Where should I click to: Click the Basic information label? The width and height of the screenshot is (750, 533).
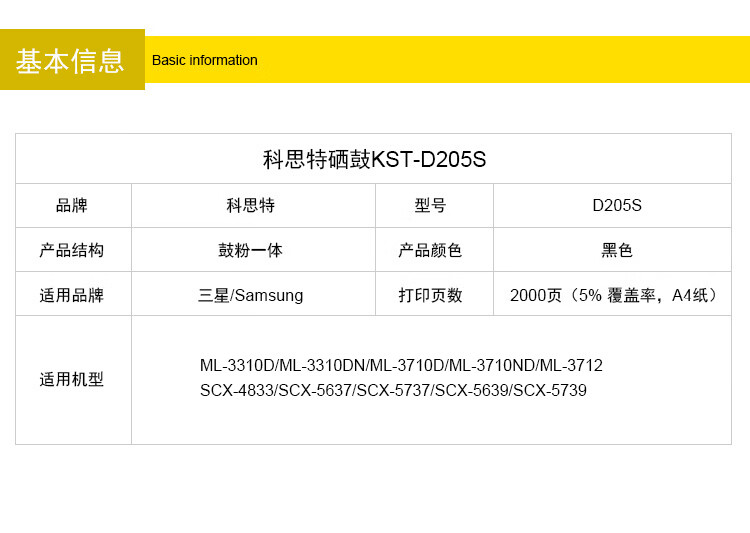[205, 60]
